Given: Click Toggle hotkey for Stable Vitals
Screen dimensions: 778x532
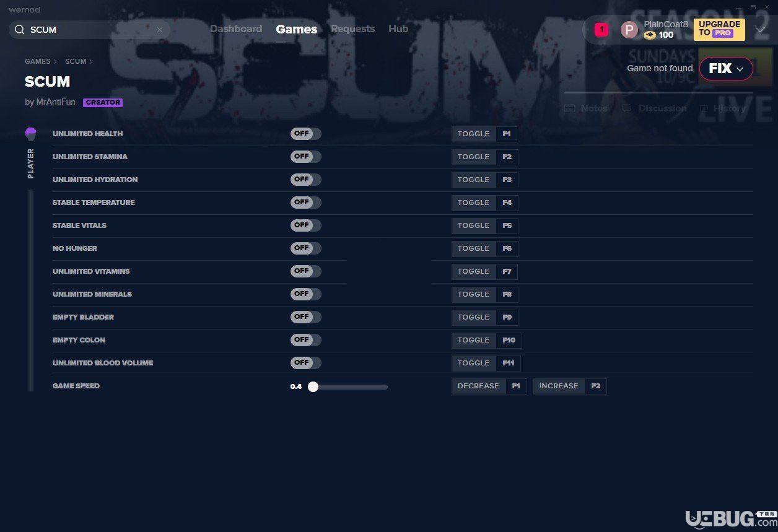Looking at the screenshot, I should (x=484, y=225).
